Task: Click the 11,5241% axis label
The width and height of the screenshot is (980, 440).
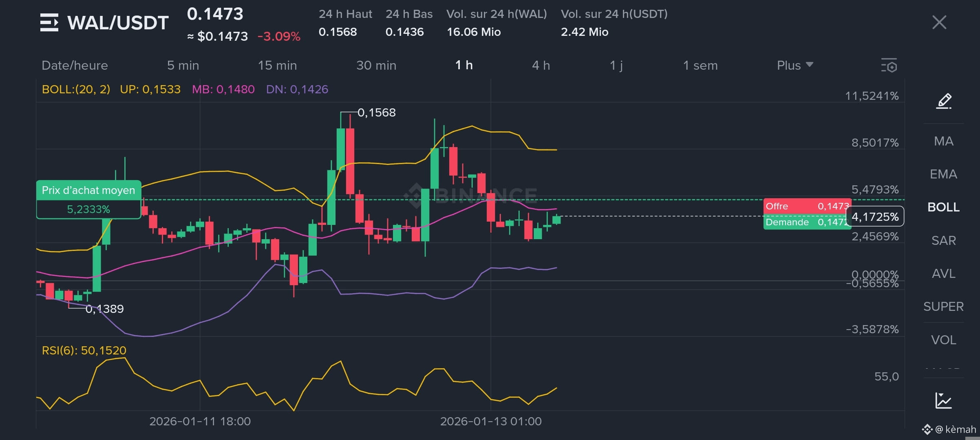Action: tap(872, 96)
